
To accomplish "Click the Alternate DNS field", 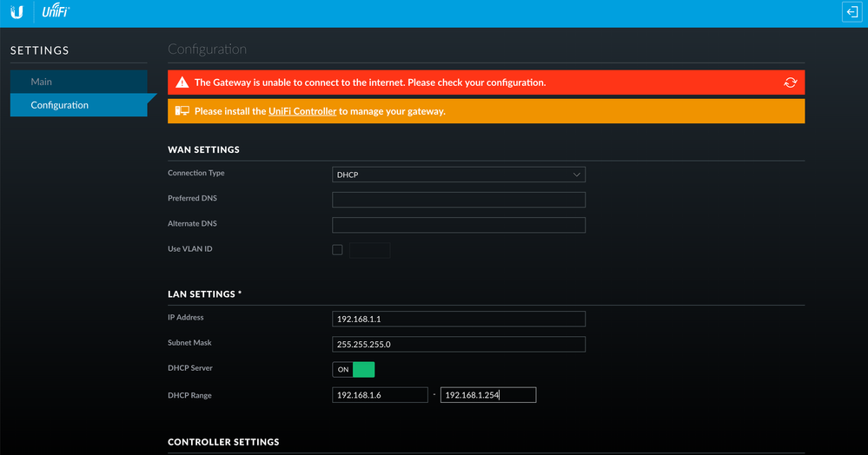I will pyautogui.click(x=459, y=225).
